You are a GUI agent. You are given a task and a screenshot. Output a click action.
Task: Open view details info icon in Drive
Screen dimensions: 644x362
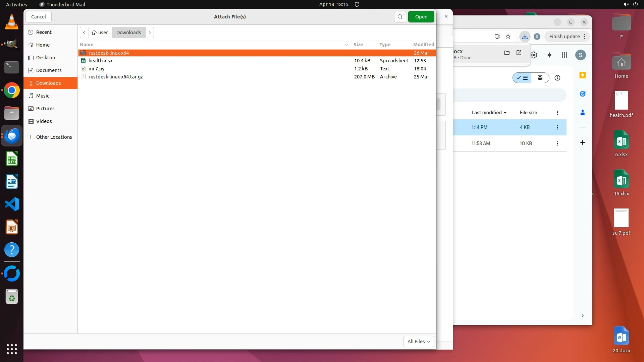point(557,78)
